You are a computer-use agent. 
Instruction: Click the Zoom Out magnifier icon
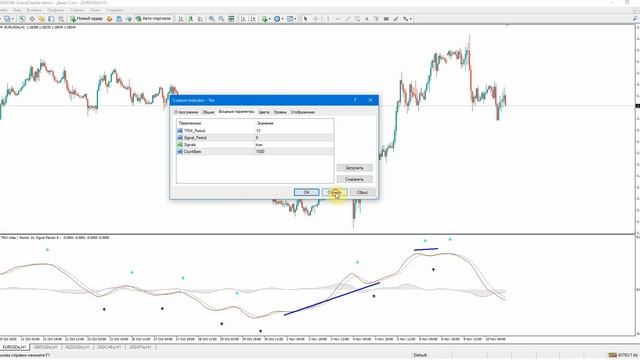tap(221, 19)
